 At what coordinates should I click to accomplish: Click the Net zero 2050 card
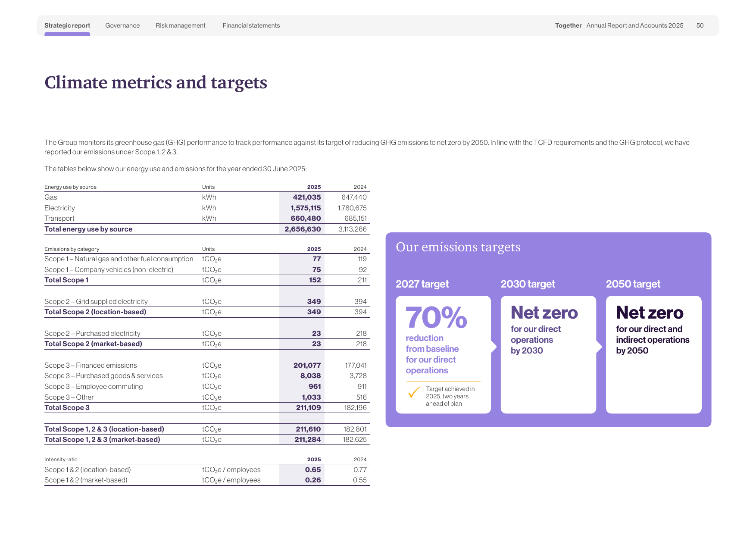point(653,355)
